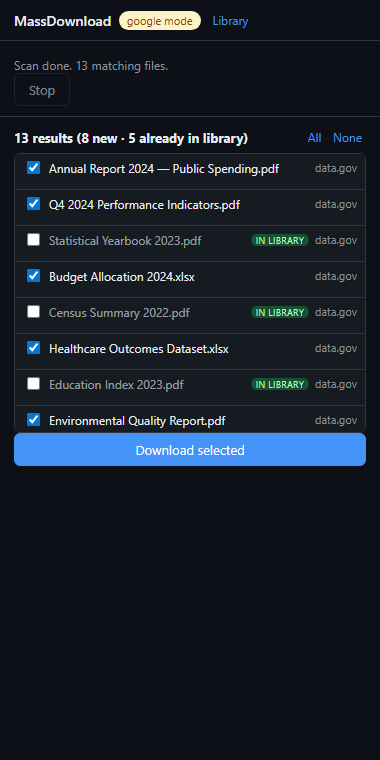Image resolution: width=380 pixels, height=760 pixels.
Task: Click IN LIBRARY badge on Education Index row
Action: click(x=280, y=384)
